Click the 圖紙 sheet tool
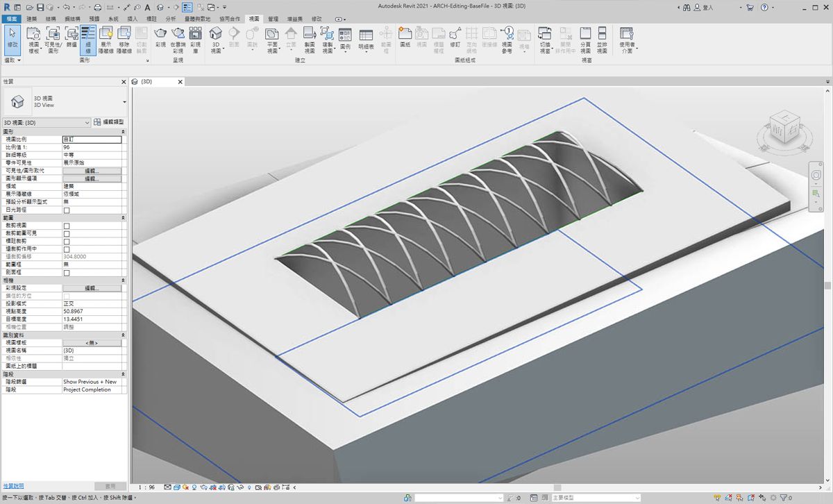This screenshot has height=504, width=833. tap(405, 37)
